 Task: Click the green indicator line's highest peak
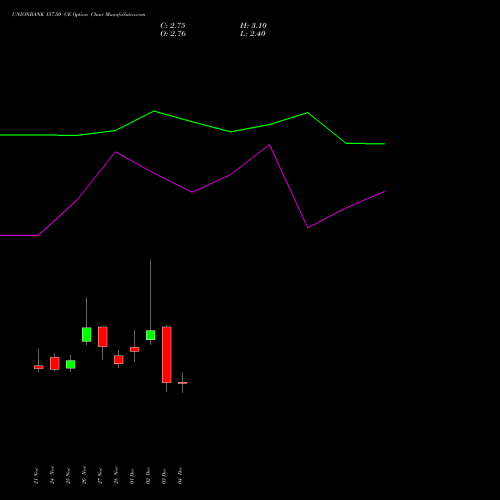click(x=154, y=111)
